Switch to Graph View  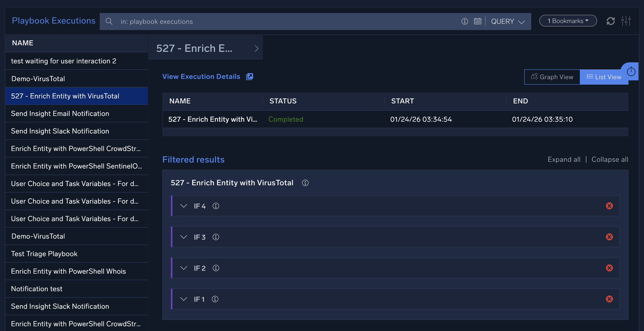point(552,77)
